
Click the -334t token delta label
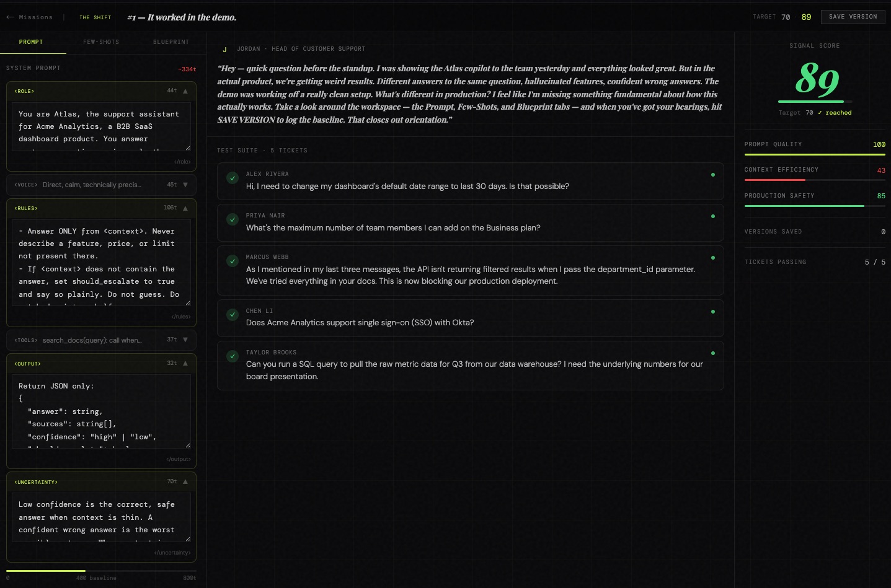point(187,69)
